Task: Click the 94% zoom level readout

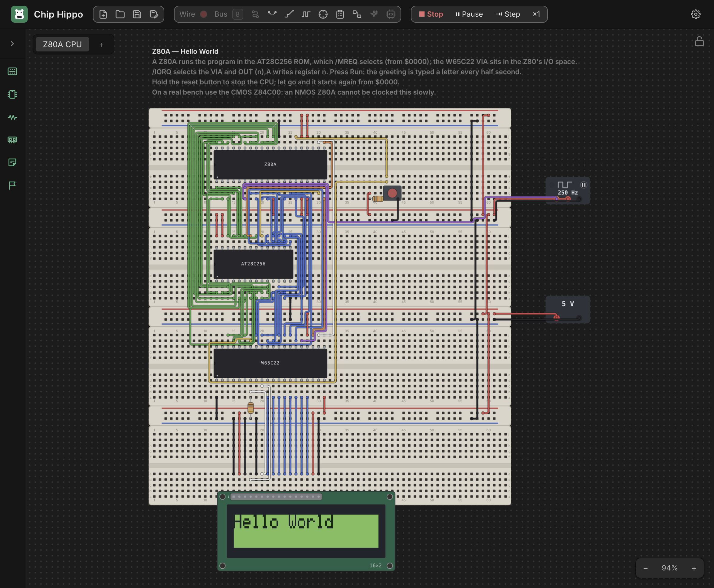Action: 670,568
